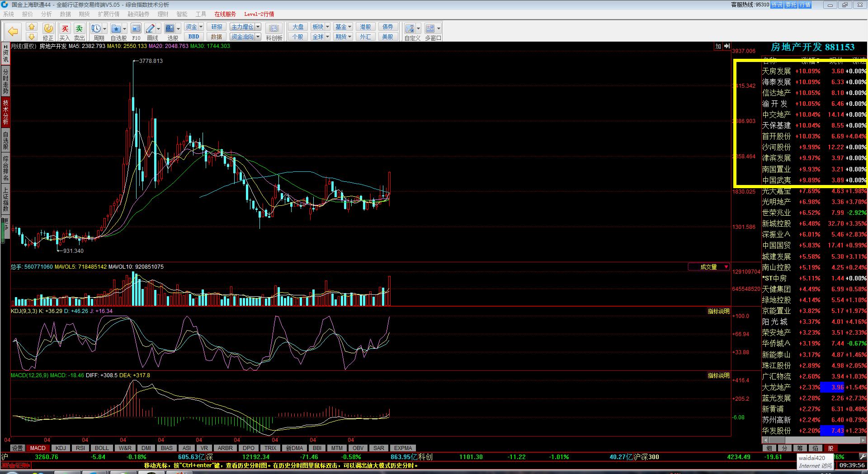868x474 pixels.
Task: Select the EXPMA indicator tab
Action: pos(403,448)
